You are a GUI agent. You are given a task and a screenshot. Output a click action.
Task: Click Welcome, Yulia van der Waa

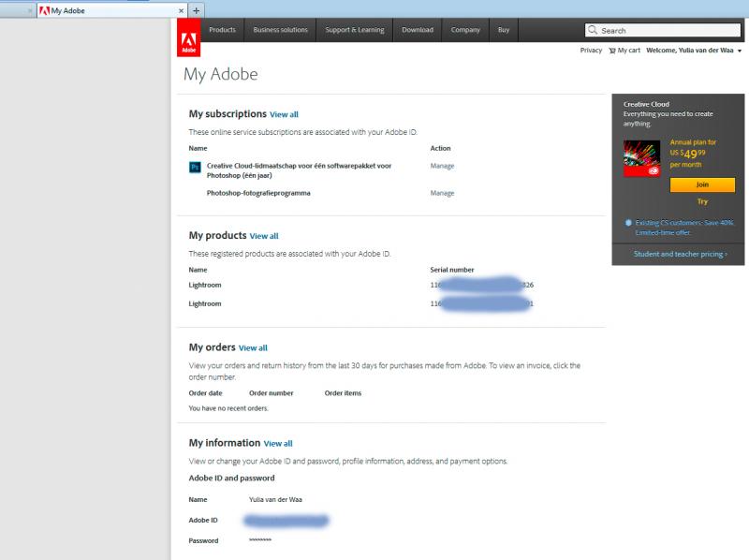coord(689,51)
